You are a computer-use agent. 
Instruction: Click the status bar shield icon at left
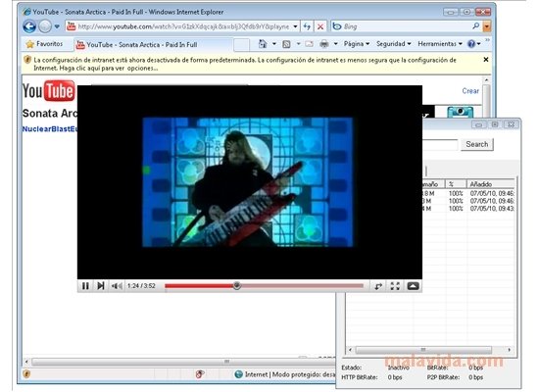pyautogui.click(x=26, y=373)
